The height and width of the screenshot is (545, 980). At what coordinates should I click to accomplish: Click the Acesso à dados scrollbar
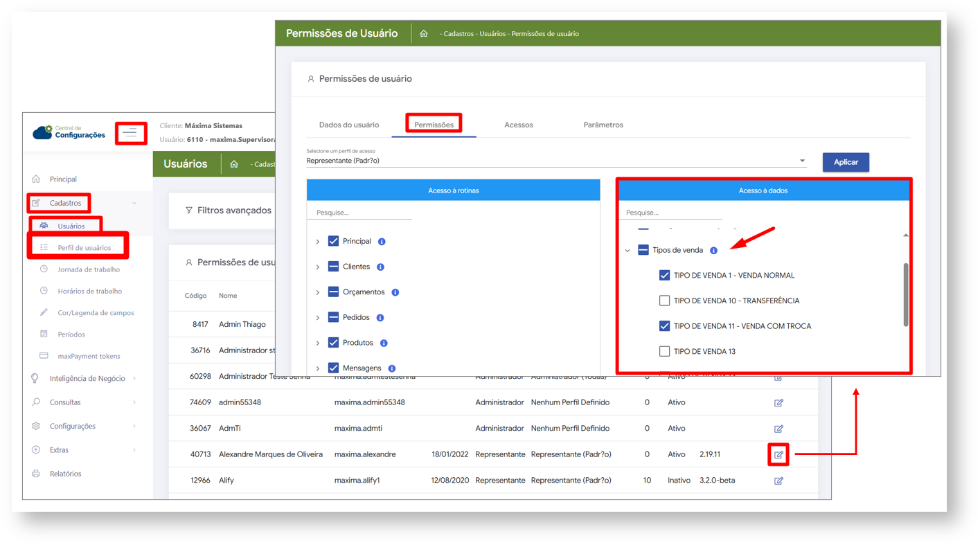pyautogui.click(x=905, y=294)
